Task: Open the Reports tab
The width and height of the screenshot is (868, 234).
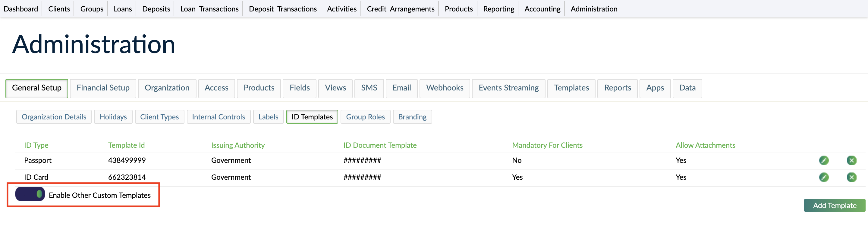Action: click(617, 88)
